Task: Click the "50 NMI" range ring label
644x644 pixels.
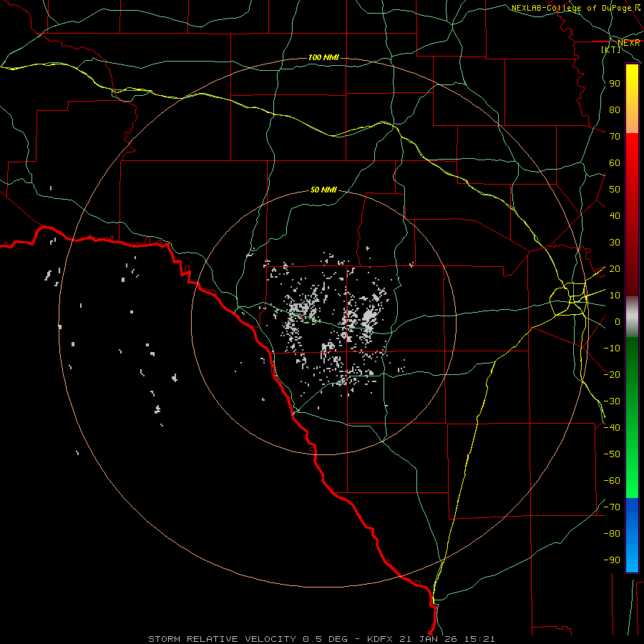Action: [323, 190]
